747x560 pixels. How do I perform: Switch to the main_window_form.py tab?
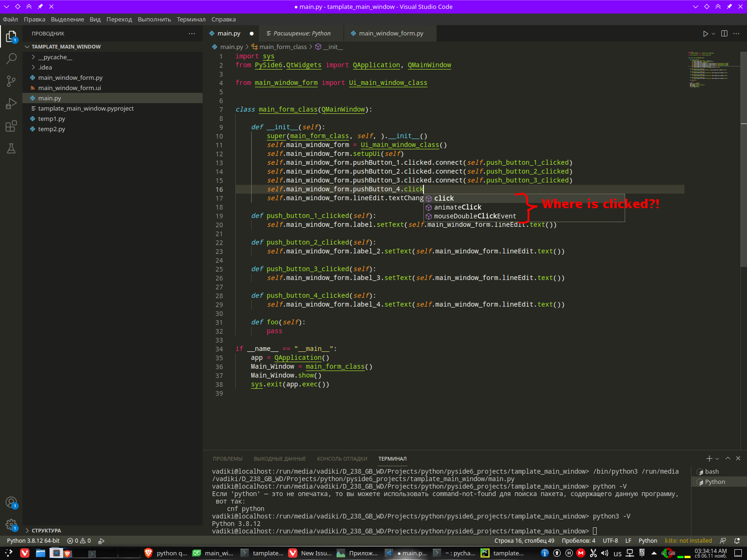tap(390, 33)
